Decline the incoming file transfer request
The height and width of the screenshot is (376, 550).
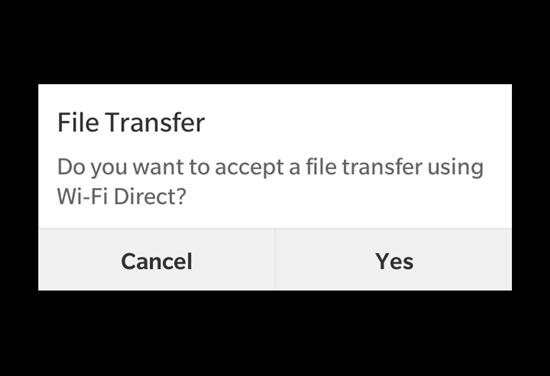pos(157,260)
